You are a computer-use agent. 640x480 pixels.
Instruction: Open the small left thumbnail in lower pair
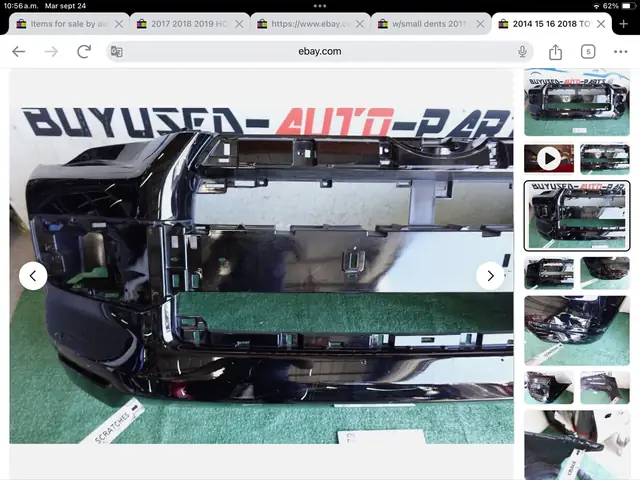pos(549,387)
